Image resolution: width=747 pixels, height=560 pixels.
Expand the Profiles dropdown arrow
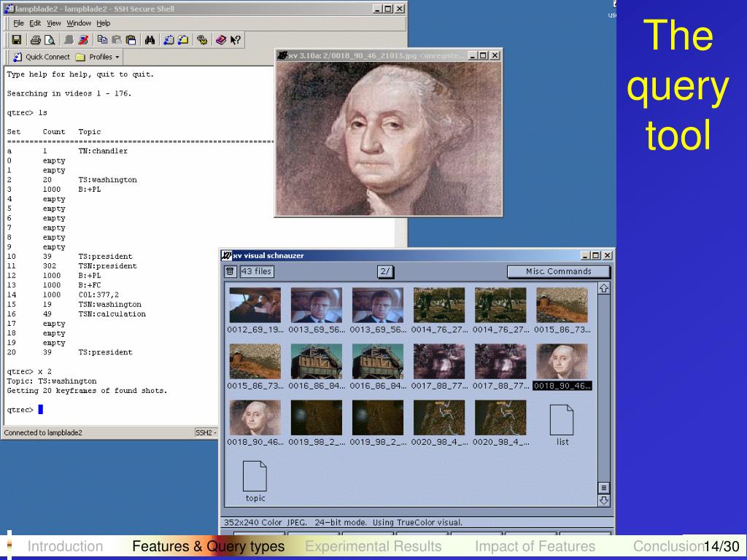coord(117,57)
